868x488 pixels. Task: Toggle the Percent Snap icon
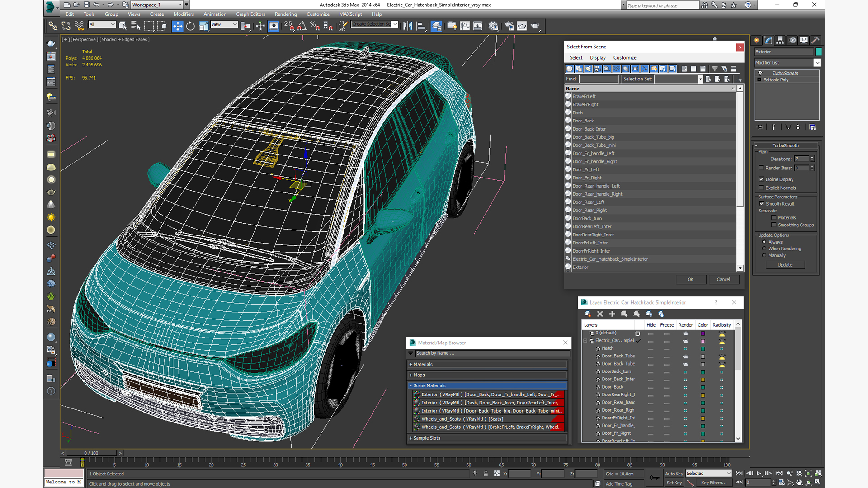[315, 26]
